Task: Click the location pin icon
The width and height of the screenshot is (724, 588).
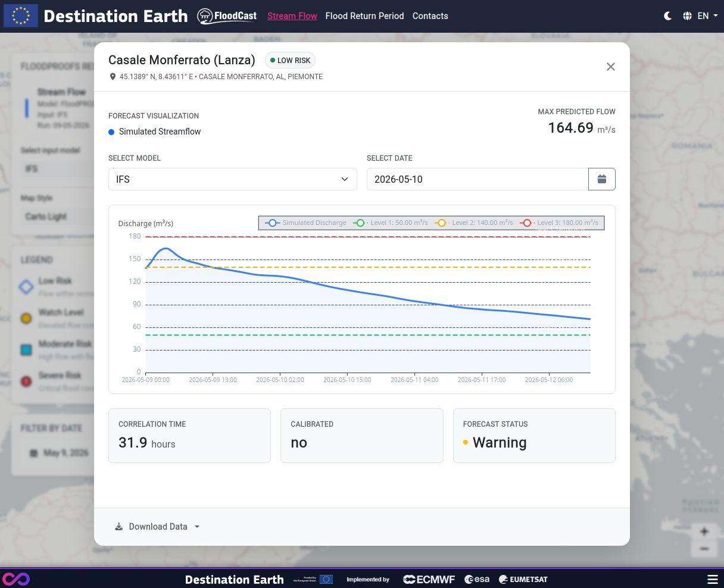Action: 113,77
